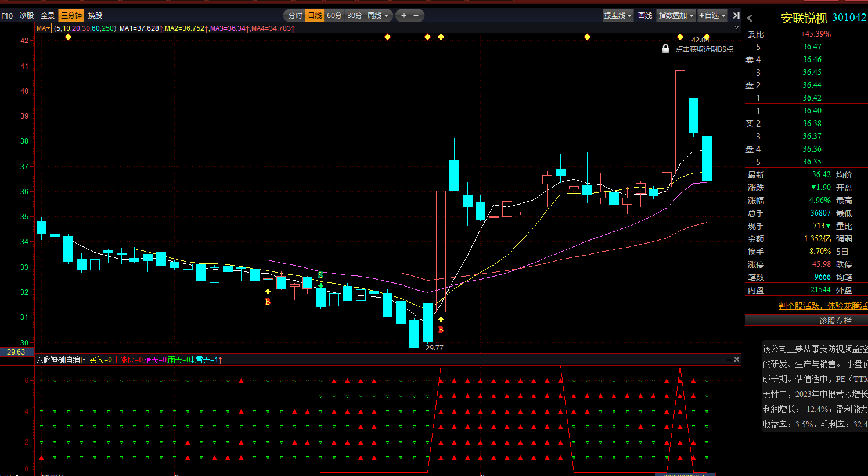Zoom out chart with minus icon
The width and height of the screenshot is (868, 476).
tap(416, 16)
